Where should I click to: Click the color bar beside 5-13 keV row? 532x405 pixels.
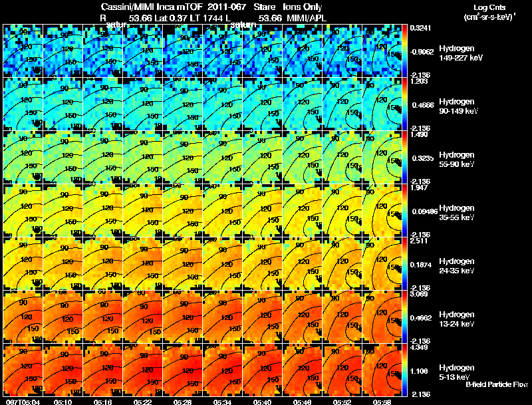pos(404,370)
